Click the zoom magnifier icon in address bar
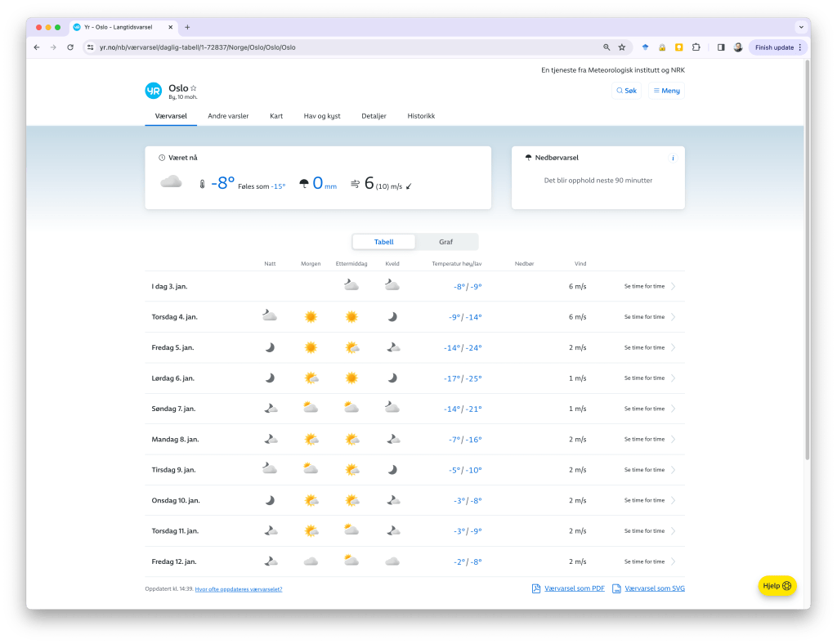Image resolution: width=837 pixels, height=644 pixels. [606, 47]
